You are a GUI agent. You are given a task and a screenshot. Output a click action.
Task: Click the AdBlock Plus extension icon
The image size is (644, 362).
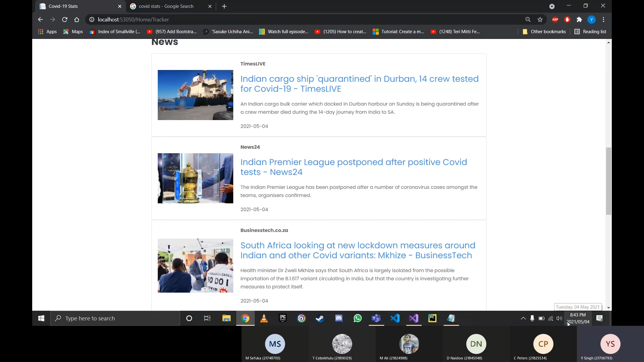click(x=555, y=19)
